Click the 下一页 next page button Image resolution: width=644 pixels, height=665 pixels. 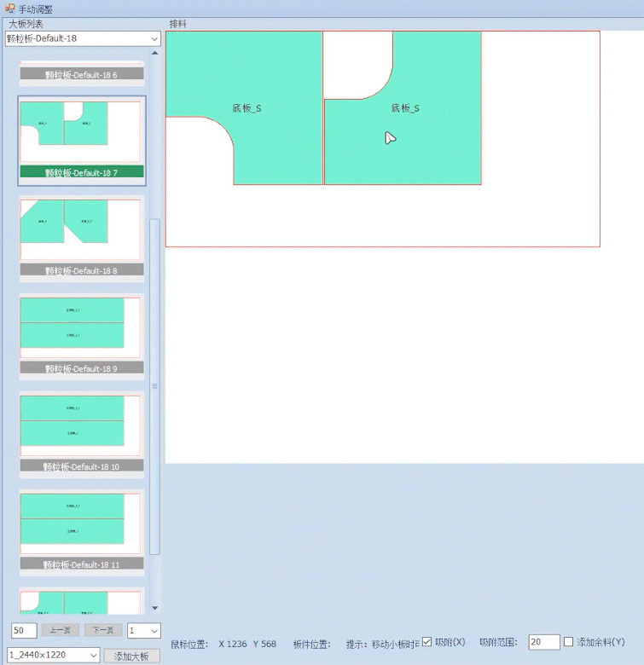tap(102, 631)
